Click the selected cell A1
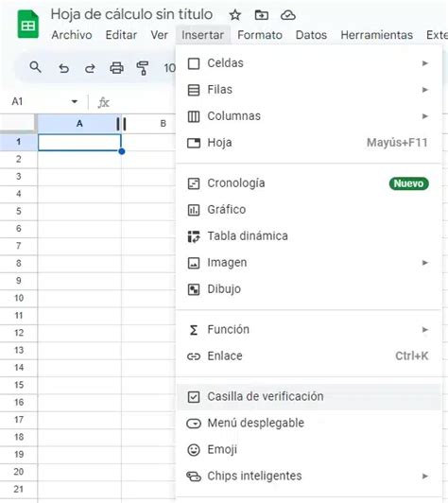The width and height of the screenshot is (448, 503). [79, 143]
